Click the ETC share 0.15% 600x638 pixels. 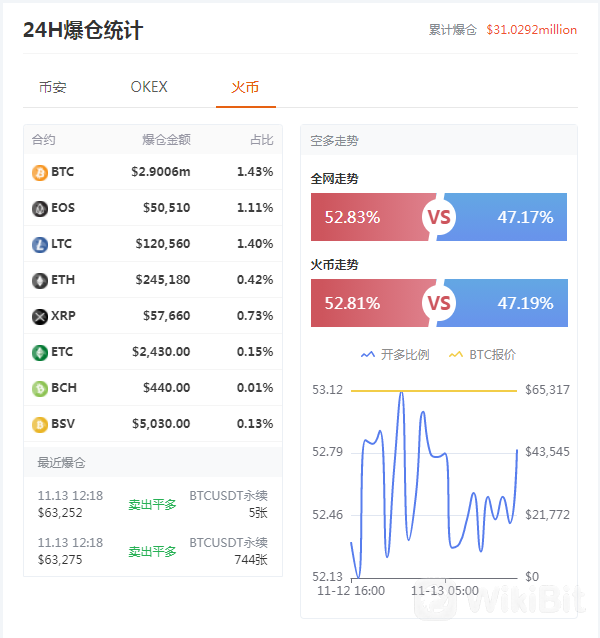click(x=255, y=352)
